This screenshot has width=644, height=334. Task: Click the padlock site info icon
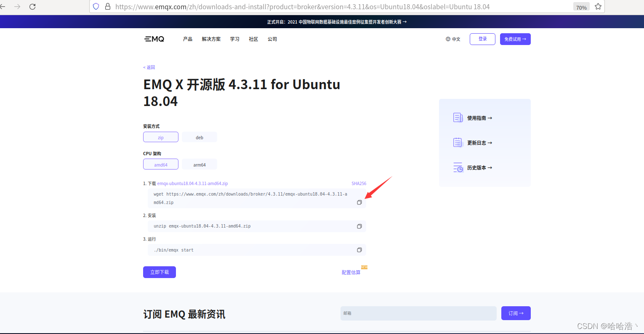tap(108, 7)
